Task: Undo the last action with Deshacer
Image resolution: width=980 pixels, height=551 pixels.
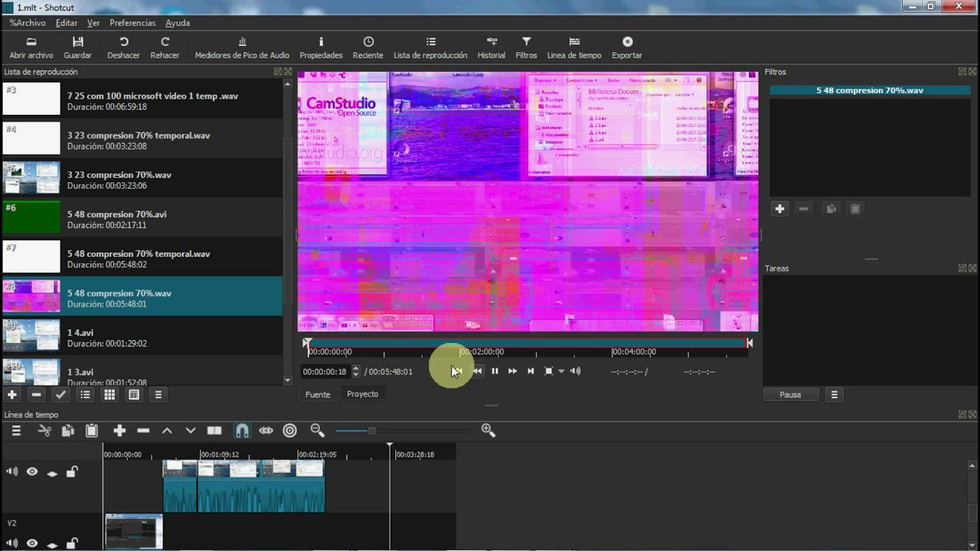Action: [123, 48]
